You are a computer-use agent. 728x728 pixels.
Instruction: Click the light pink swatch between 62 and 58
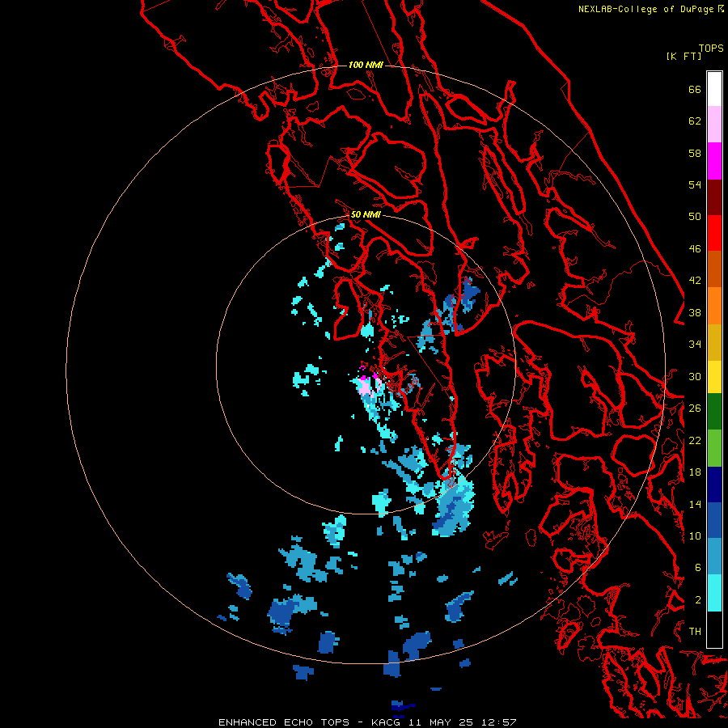coord(714,125)
